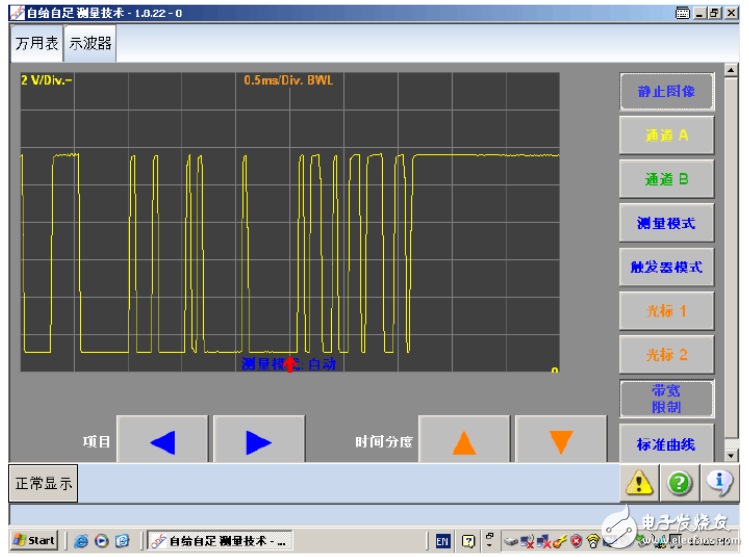This screenshot has width=749, height=557.
Task: Select 光标 1 cursor button
Action: click(666, 311)
